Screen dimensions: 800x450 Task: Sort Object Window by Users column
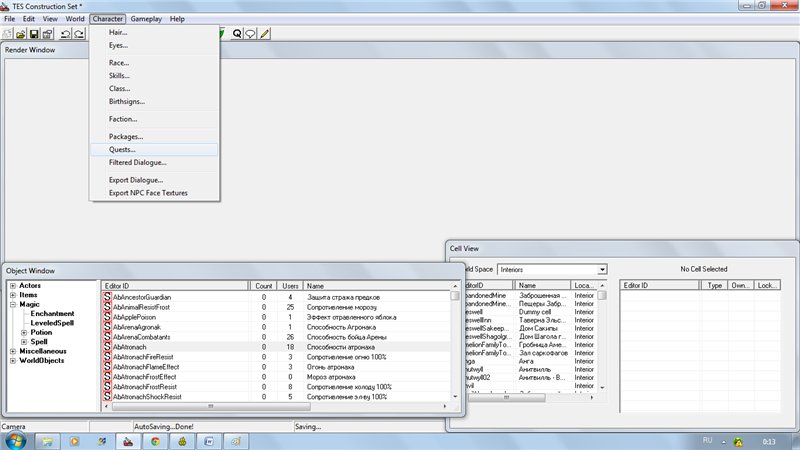[x=290, y=286]
